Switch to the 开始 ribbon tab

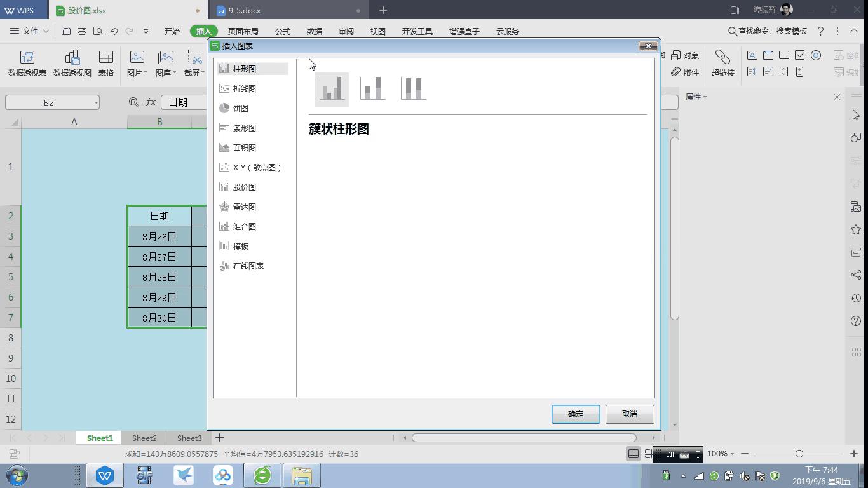pos(172,31)
